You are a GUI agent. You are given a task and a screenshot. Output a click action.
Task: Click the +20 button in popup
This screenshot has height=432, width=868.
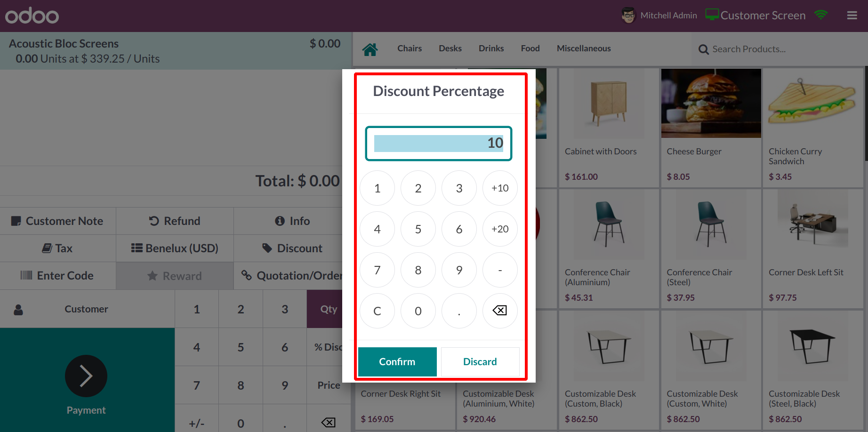point(500,229)
